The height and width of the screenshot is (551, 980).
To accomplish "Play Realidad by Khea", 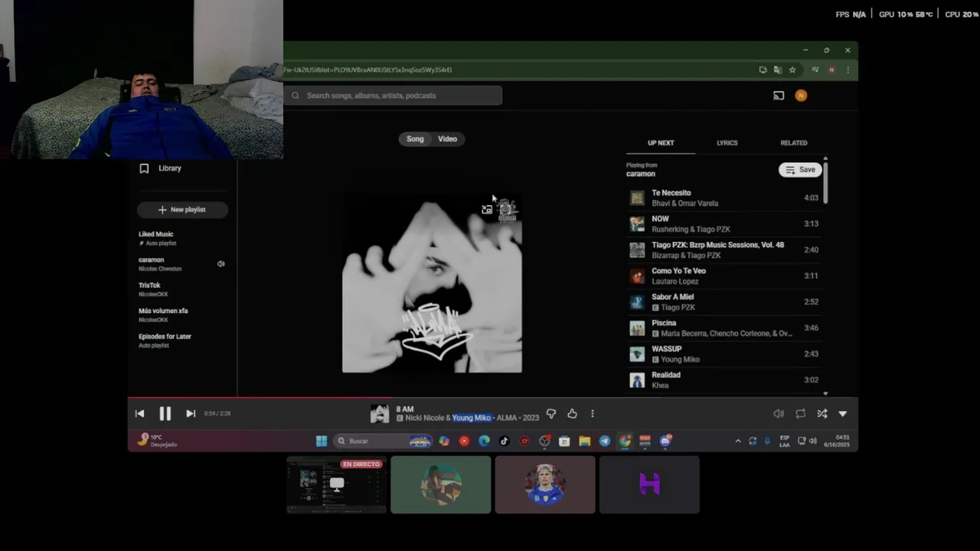I will click(724, 380).
